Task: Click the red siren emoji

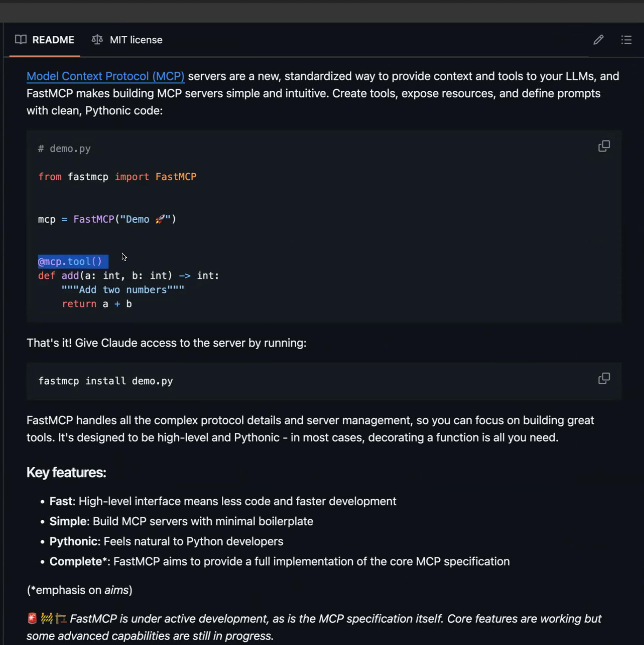Action: point(32,618)
